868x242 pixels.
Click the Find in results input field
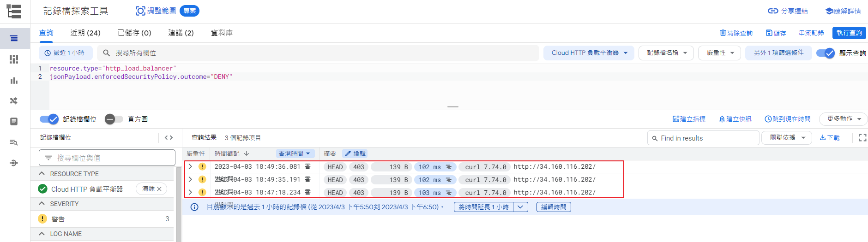click(706, 138)
